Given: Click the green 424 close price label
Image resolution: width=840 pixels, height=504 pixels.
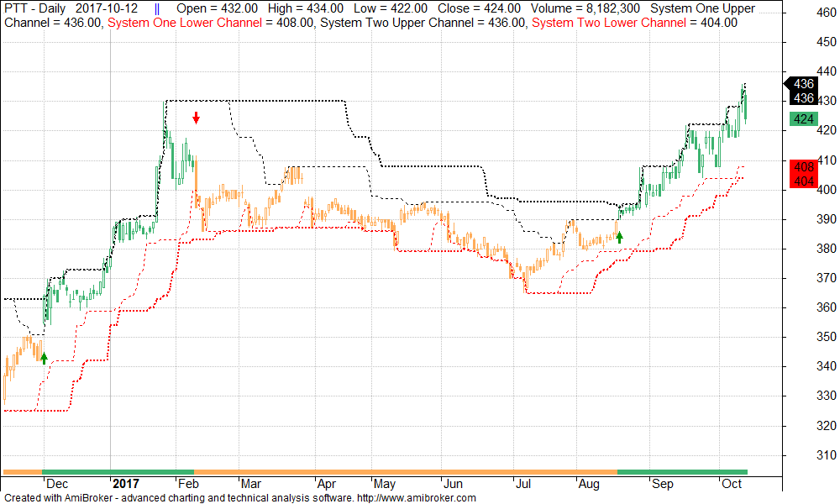Looking at the screenshot, I should point(804,119).
